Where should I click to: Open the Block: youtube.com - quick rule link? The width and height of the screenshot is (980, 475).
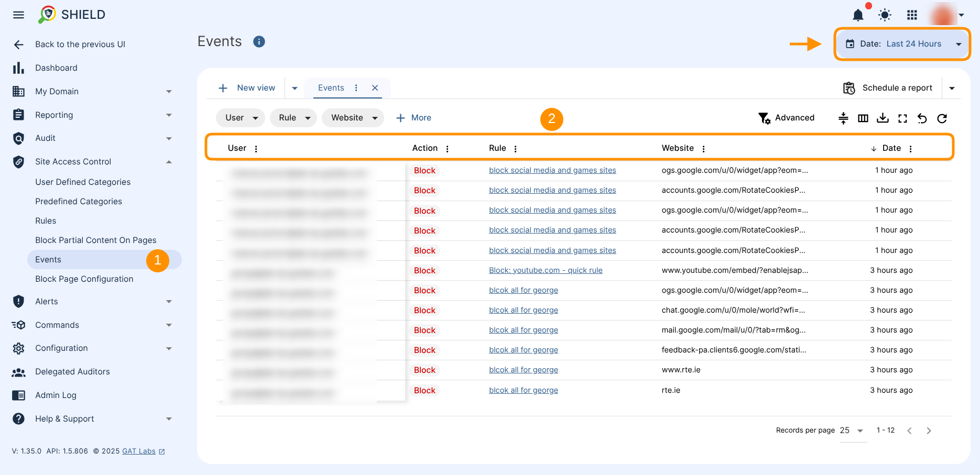546,270
